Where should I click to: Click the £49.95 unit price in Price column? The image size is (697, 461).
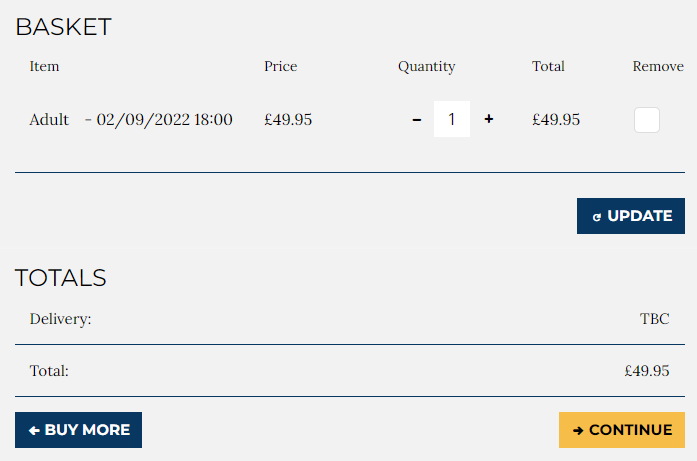pyautogui.click(x=288, y=120)
